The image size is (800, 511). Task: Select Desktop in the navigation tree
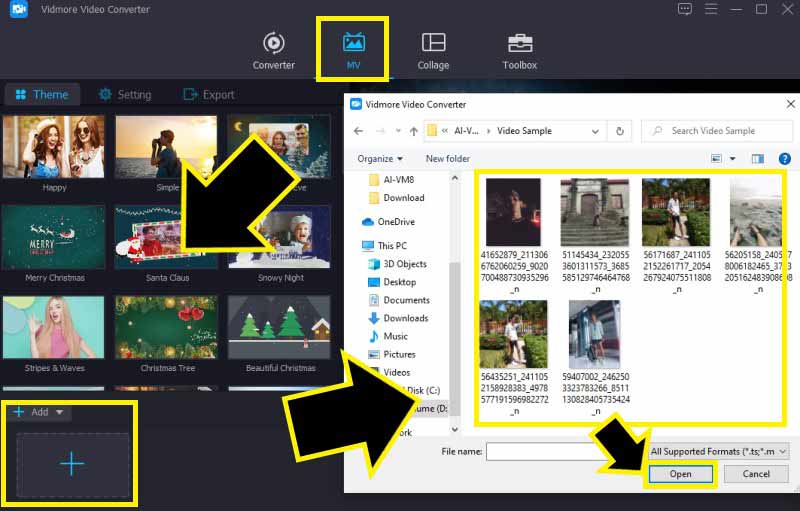click(x=399, y=282)
